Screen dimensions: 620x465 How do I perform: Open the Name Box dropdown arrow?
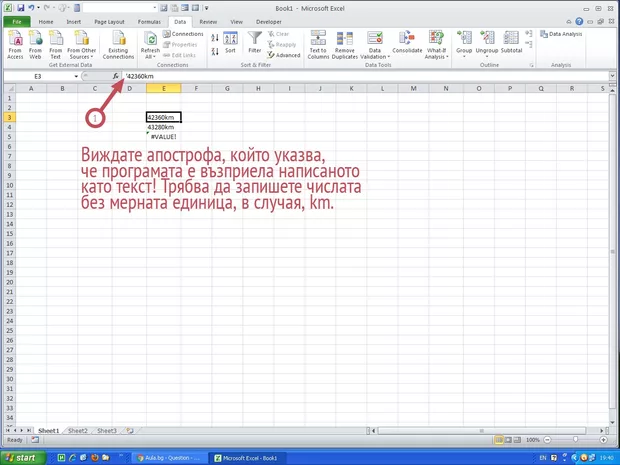click(x=76, y=76)
